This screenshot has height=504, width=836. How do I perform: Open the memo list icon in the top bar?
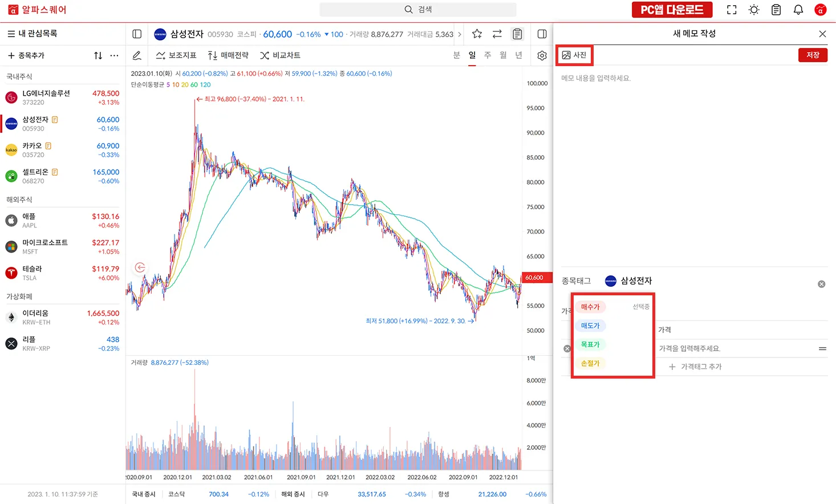click(776, 10)
